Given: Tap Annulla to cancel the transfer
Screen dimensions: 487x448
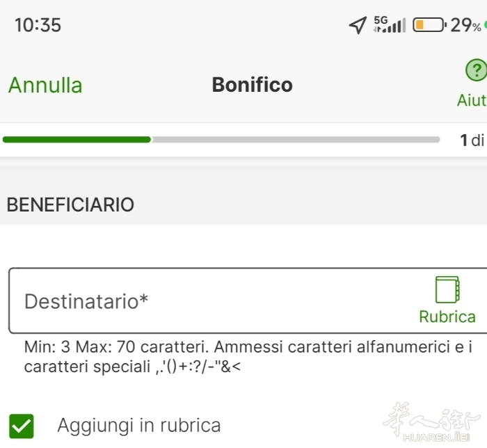Looking at the screenshot, I should click(x=45, y=86).
